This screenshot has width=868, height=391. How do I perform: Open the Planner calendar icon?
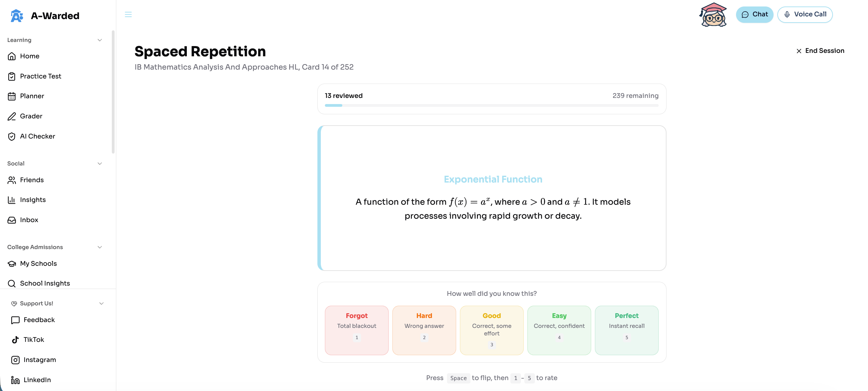tap(12, 96)
